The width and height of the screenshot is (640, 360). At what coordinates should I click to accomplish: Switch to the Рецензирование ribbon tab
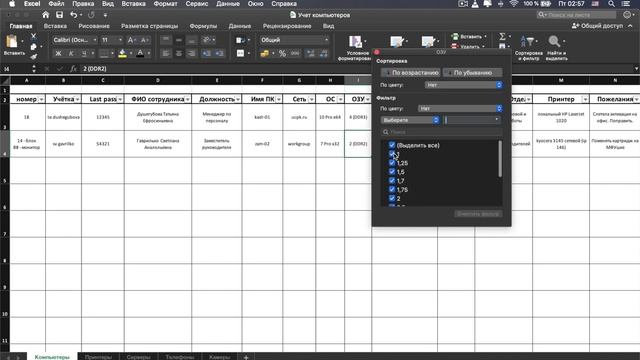click(x=287, y=26)
